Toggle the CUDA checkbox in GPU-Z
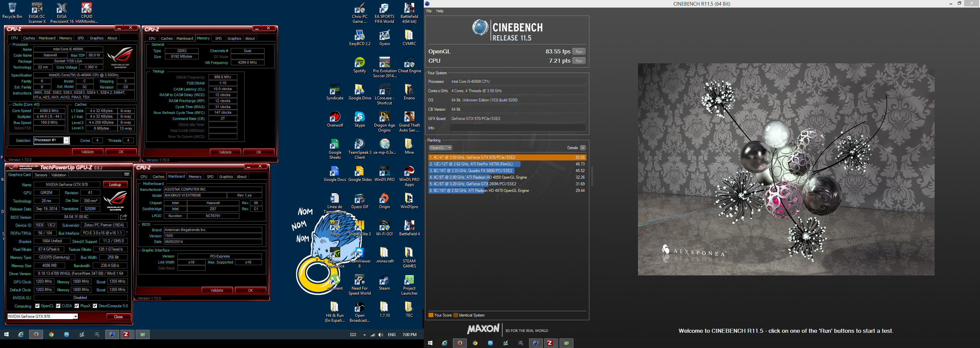Screen dimensions: 980x348 coord(58,306)
